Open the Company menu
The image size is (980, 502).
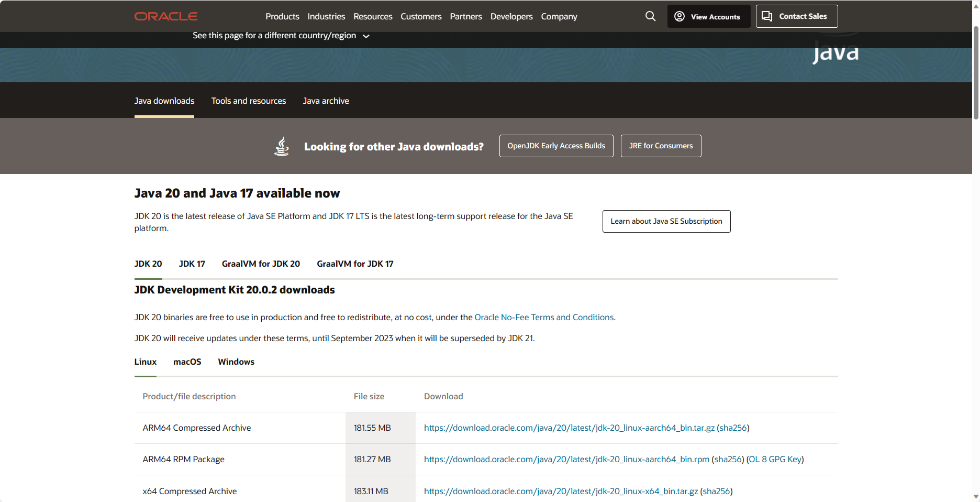pyautogui.click(x=559, y=16)
